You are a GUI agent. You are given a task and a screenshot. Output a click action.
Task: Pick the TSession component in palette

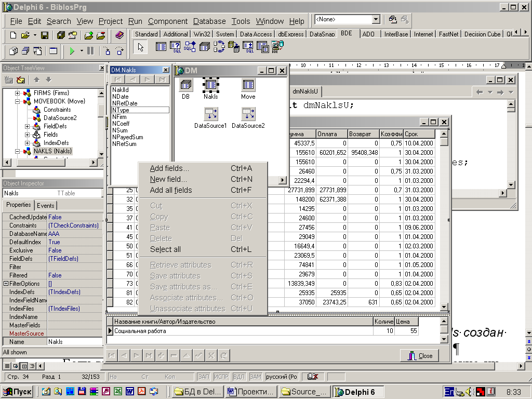point(219,47)
